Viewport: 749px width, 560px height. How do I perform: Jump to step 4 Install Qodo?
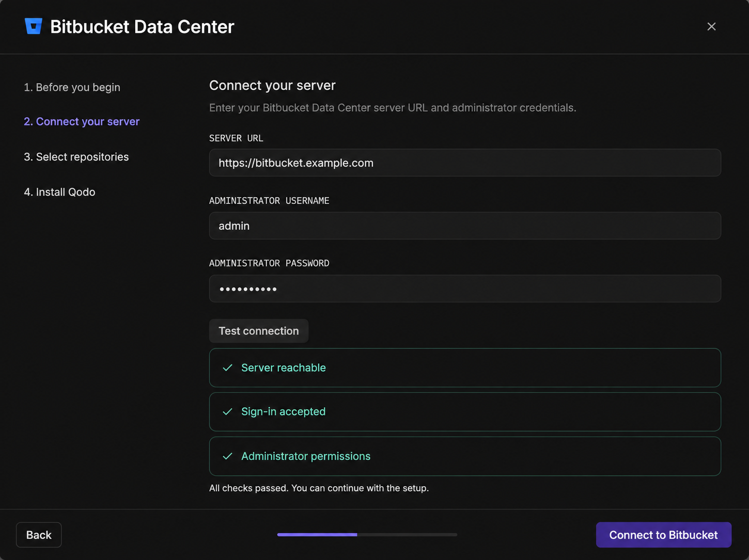59,192
